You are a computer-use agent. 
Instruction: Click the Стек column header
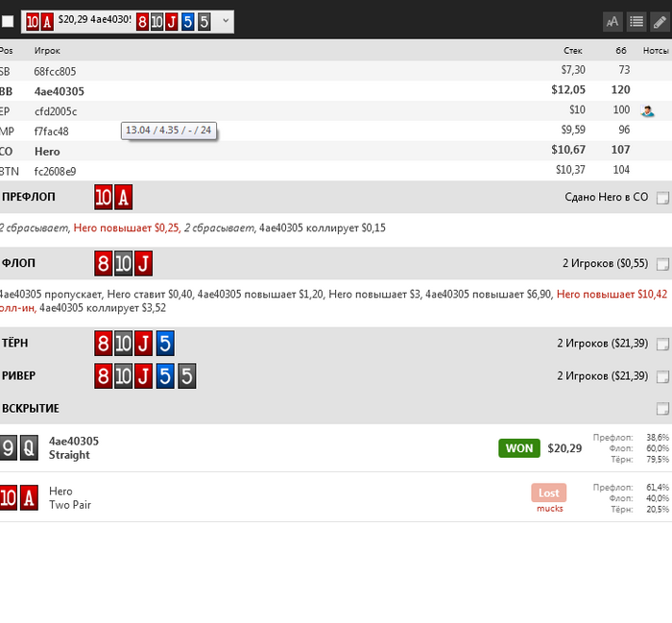tap(572, 51)
